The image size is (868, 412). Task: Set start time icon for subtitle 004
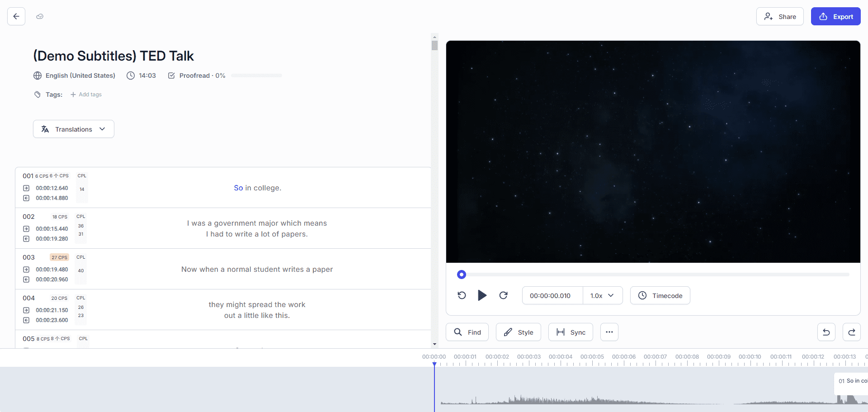point(26,310)
